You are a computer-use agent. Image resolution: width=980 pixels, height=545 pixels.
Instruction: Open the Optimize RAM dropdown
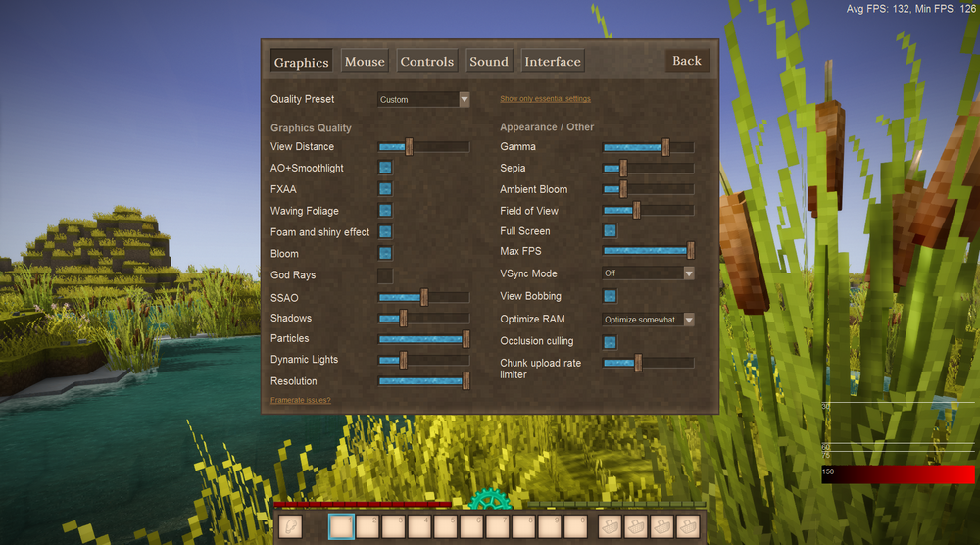coord(648,320)
